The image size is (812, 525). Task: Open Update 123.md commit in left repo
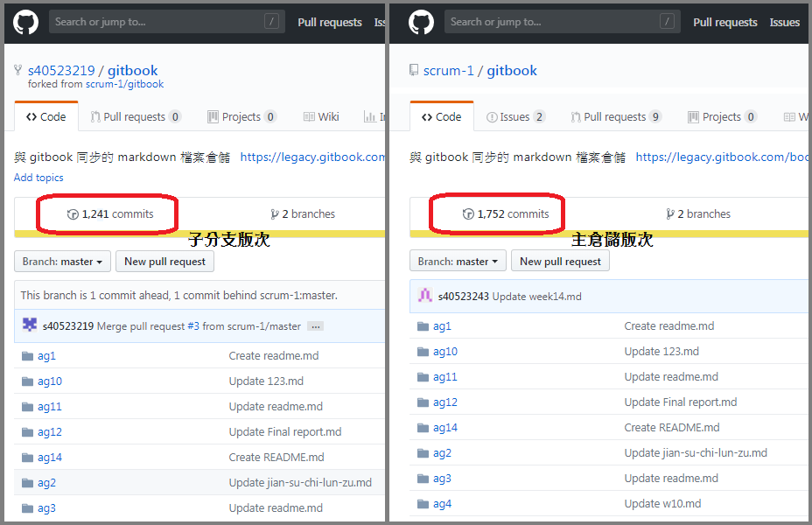pos(266,381)
